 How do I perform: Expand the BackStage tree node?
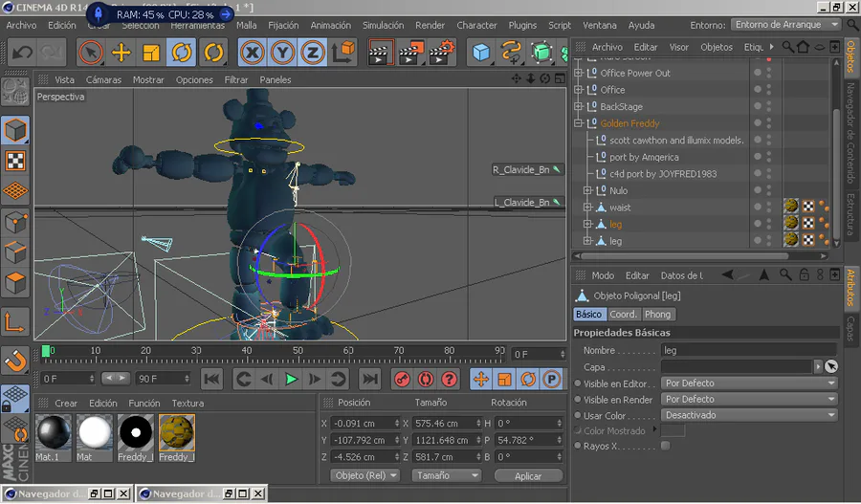[x=578, y=106]
